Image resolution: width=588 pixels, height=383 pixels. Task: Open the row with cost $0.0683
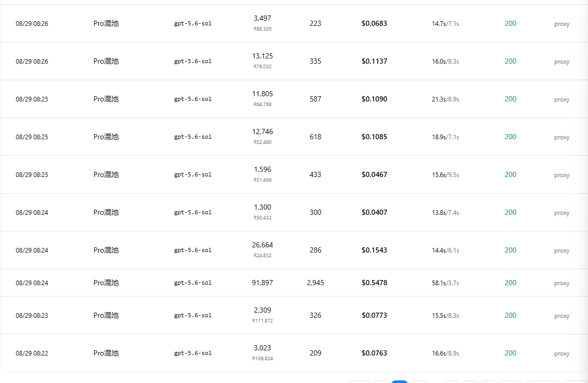coord(294,24)
